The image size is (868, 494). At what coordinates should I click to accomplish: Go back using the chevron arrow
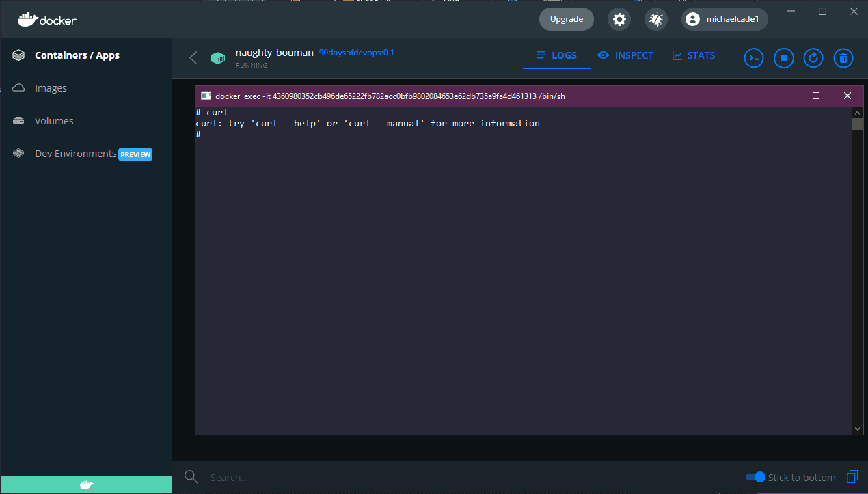193,58
